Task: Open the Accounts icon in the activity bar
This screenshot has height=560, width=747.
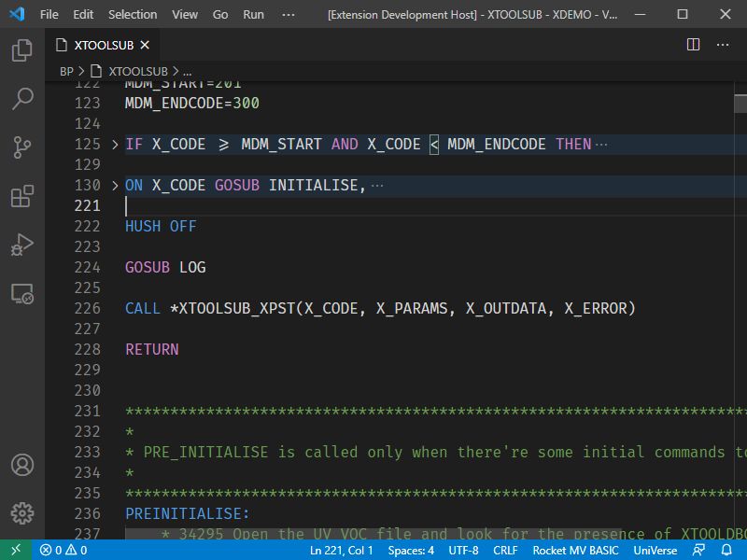Action: [x=21, y=465]
